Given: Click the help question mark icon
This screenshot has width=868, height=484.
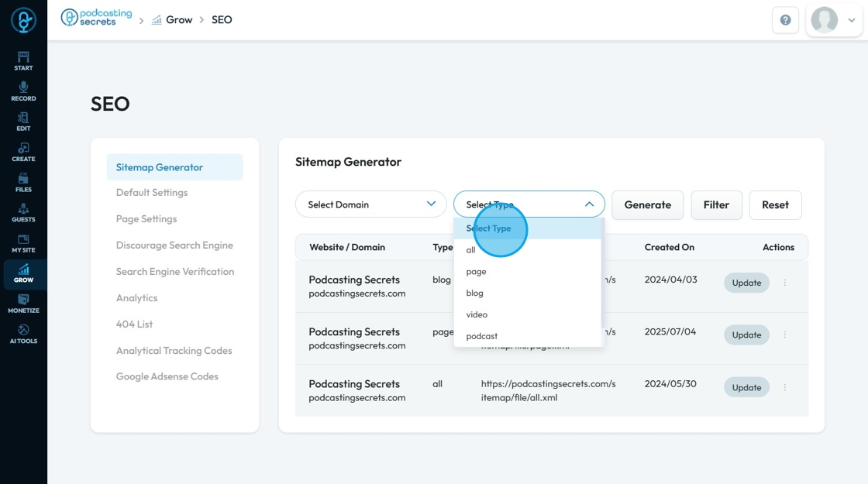Looking at the screenshot, I should click(x=785, y=20).
